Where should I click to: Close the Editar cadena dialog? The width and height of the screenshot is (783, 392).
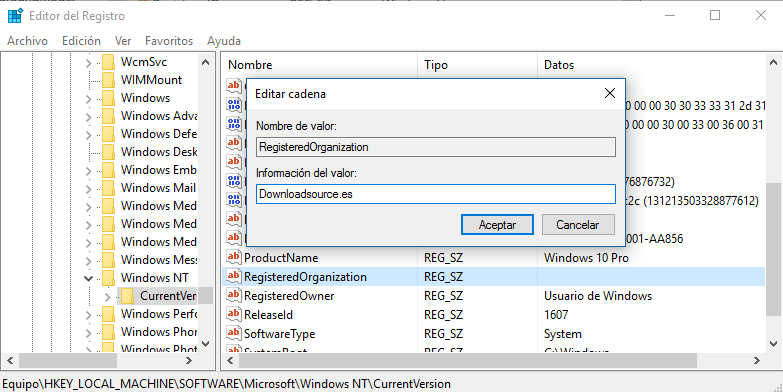(610, 93)
